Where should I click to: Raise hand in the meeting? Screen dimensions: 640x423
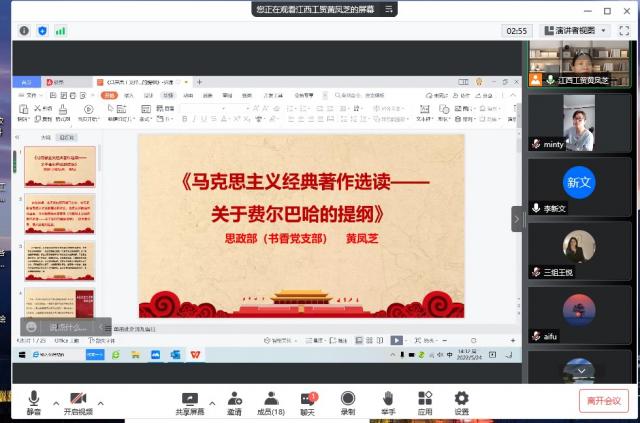(x=388, y=400)
